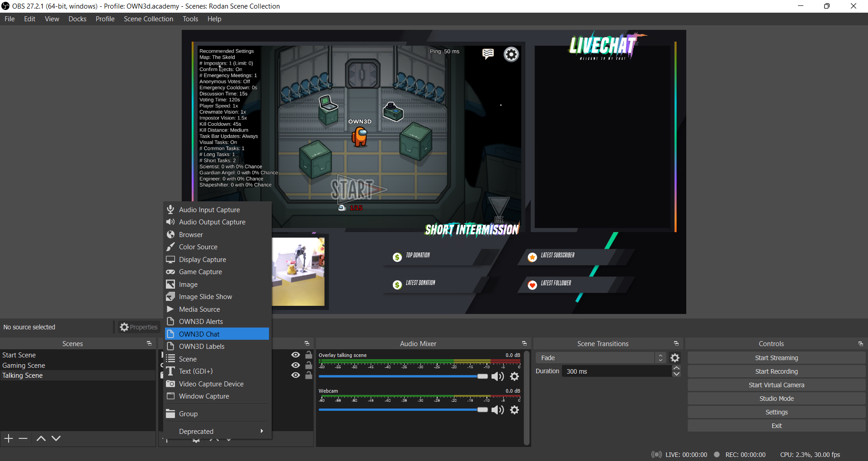Open Webcam audio settings gear
This screenshot has height=461, width=868.
tap(514, 410)
